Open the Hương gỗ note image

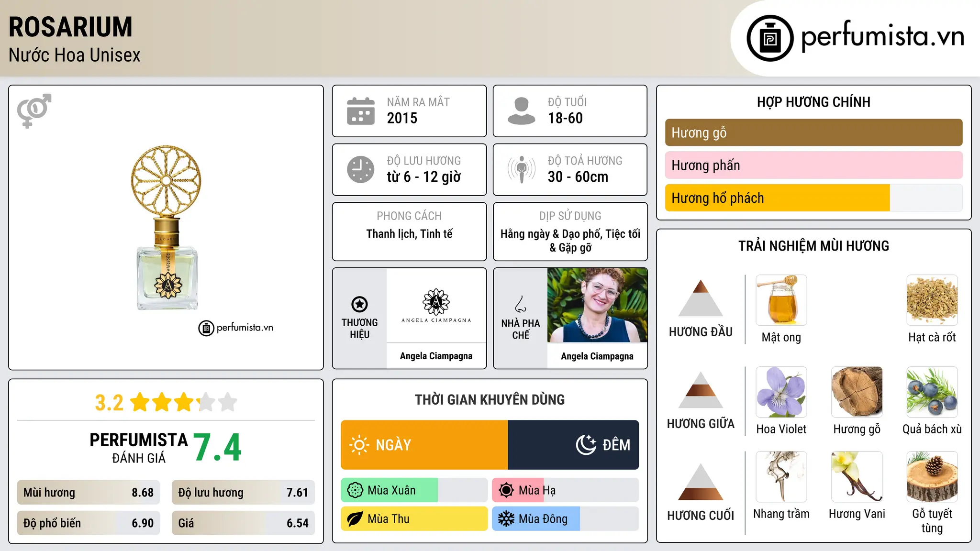point(857,392)
